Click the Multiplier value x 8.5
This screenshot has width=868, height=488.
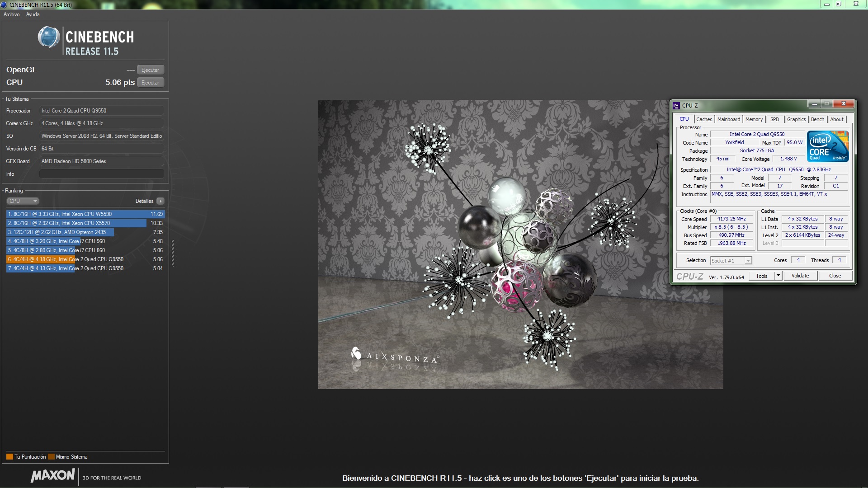coord(731,227)
